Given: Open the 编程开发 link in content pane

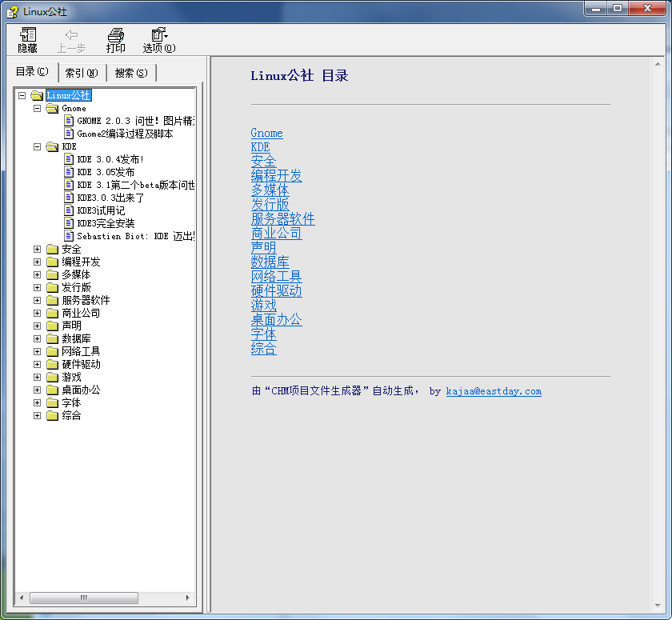Looking at the screenshot, I should point(276,176).
